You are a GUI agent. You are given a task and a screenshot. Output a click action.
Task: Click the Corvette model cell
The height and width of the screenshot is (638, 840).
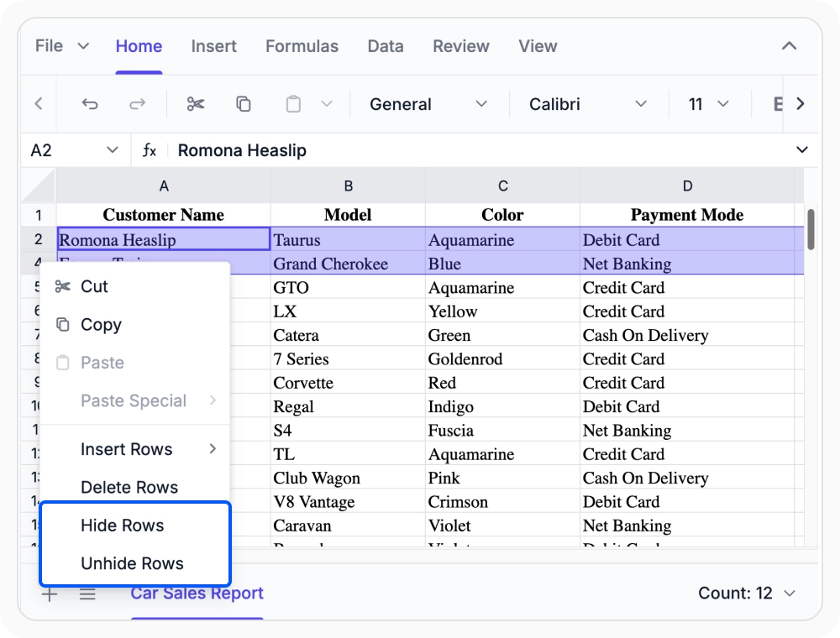click(349, 382)
